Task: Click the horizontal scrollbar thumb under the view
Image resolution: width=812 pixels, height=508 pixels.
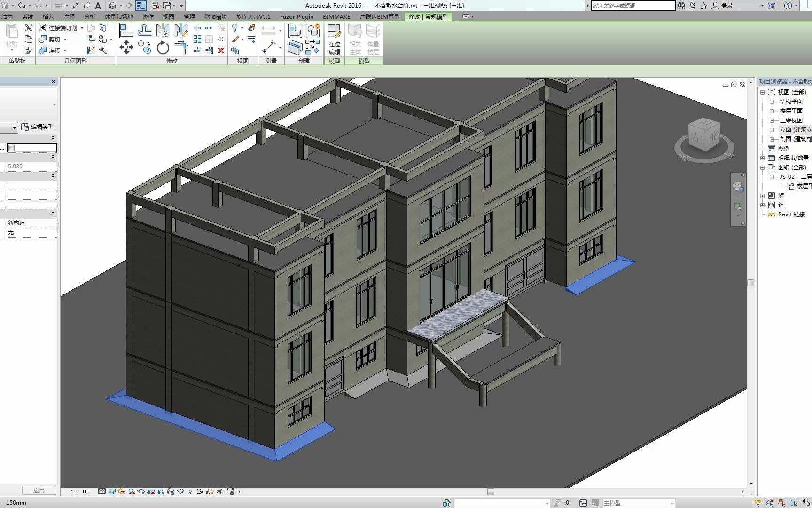Action: pos(491,492)
